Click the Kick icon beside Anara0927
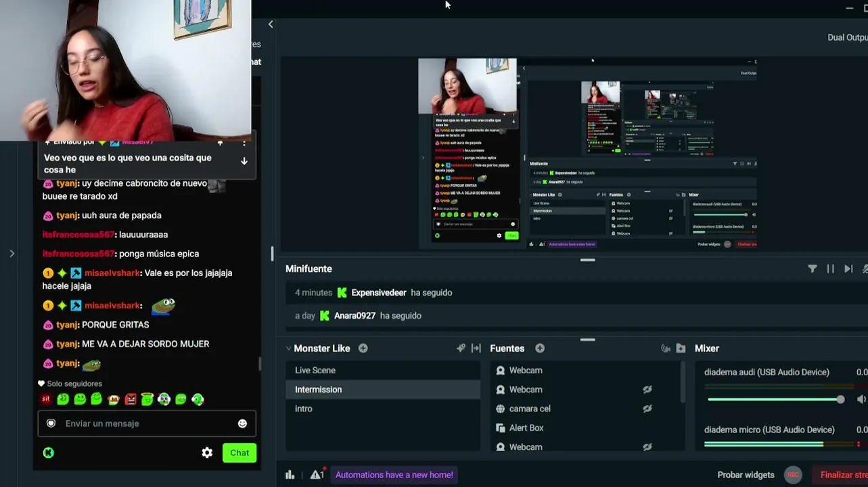This screenshot has height=487, width=868. pyautogui.click(x=325, y=316)
